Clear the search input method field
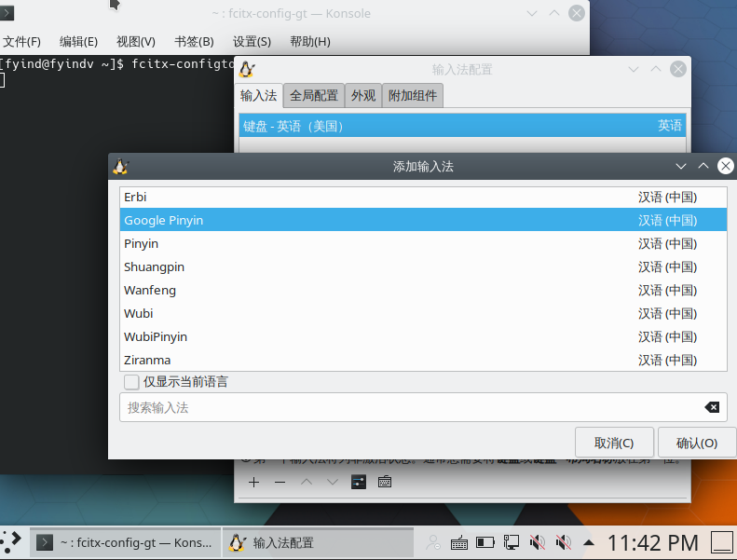Viewport: 737px width, 560px height. [712, 407]
